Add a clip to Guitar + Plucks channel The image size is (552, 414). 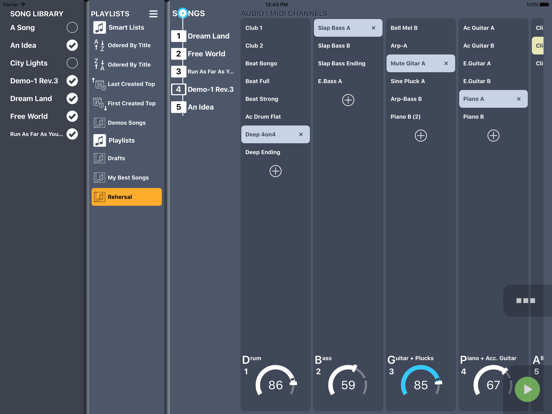[421, 136]
